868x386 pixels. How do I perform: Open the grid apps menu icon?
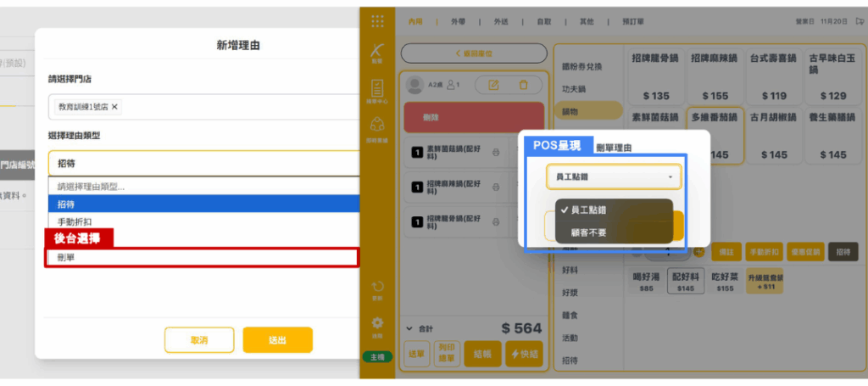377,21
